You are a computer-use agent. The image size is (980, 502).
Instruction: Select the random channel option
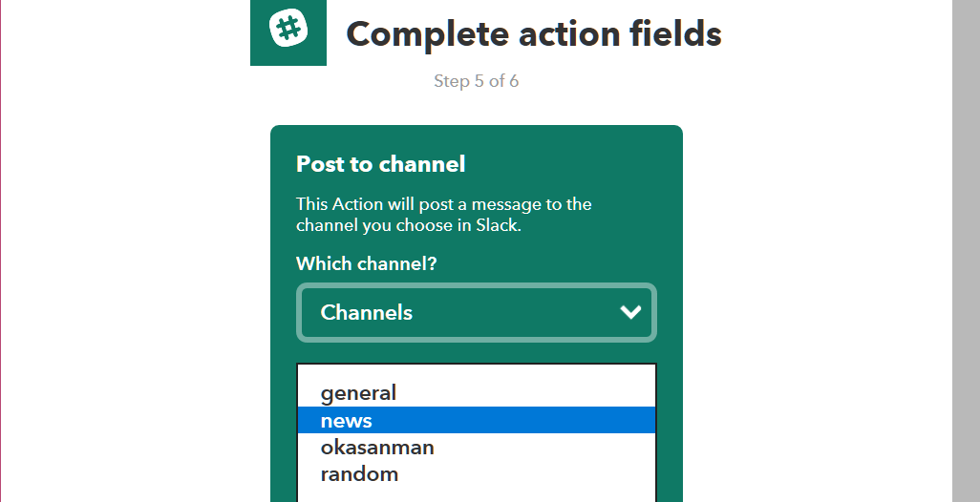coord(359,474)
